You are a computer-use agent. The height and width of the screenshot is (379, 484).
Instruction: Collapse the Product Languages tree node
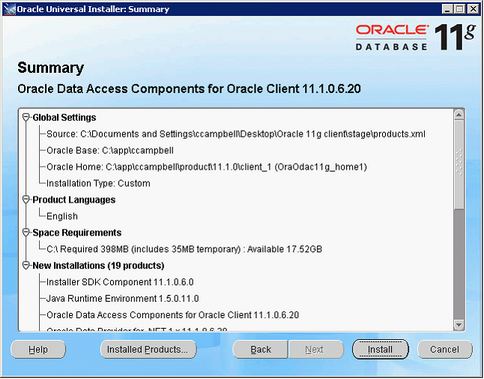click(26, 199)
